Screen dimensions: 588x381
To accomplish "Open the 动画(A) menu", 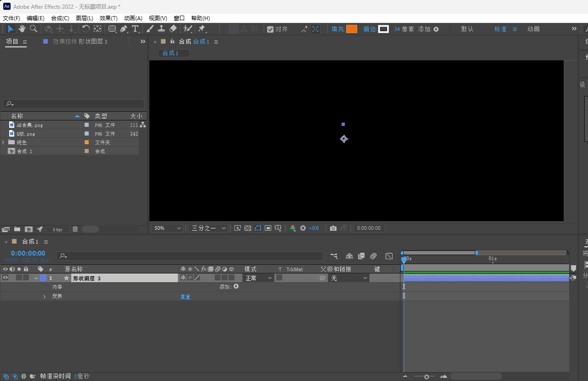I will coord(133,18).
